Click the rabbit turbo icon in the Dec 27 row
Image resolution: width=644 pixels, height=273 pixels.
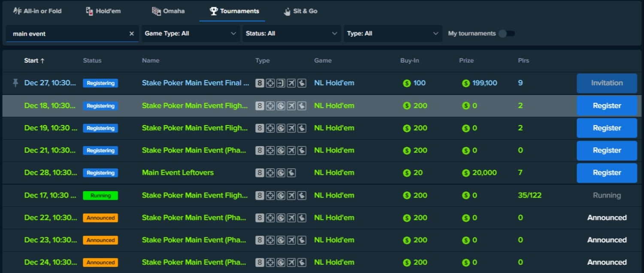(x=302, y=83)
